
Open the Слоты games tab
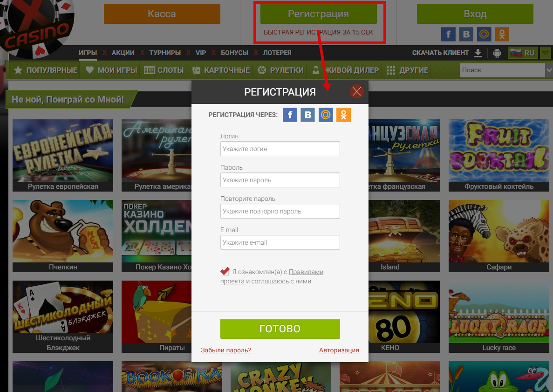pyautogui.click(x=164, y=70)
